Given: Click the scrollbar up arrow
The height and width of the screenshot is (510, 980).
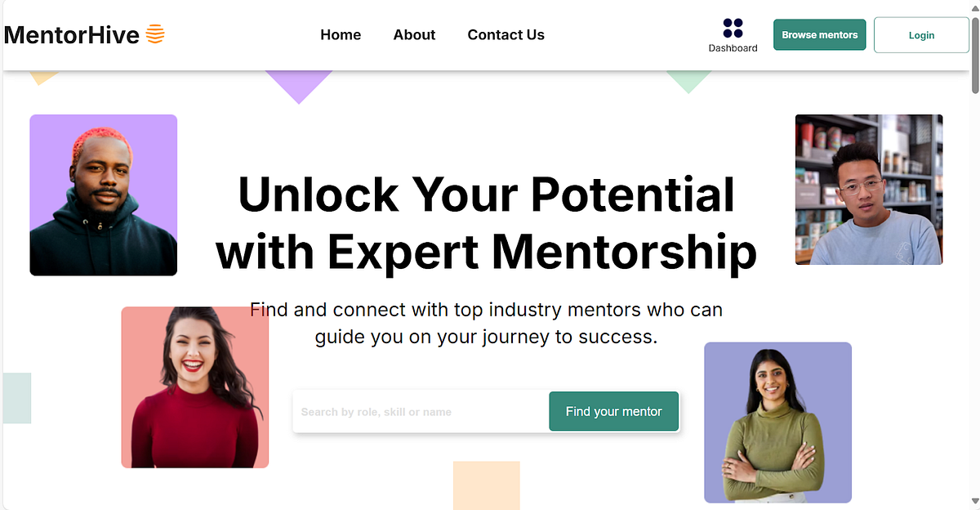Looking at the screenshot, I should [x=973, y=7].
